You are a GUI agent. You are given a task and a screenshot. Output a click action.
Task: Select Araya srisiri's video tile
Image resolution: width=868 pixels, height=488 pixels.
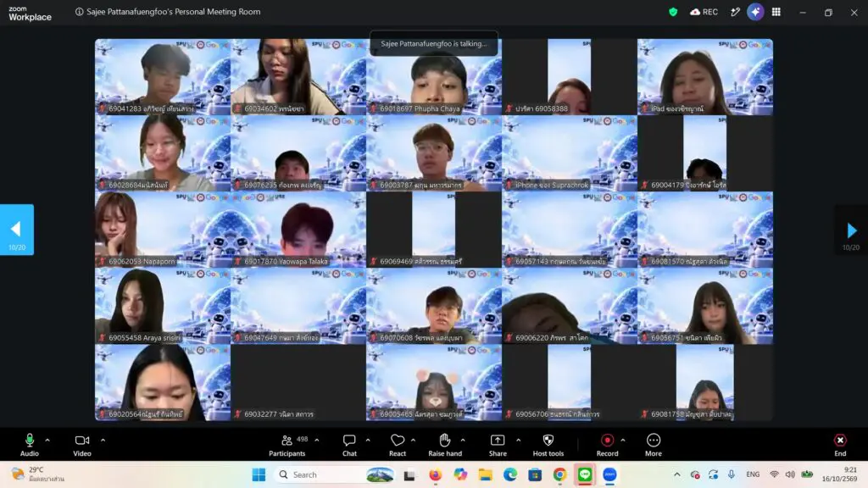(163, 306)
